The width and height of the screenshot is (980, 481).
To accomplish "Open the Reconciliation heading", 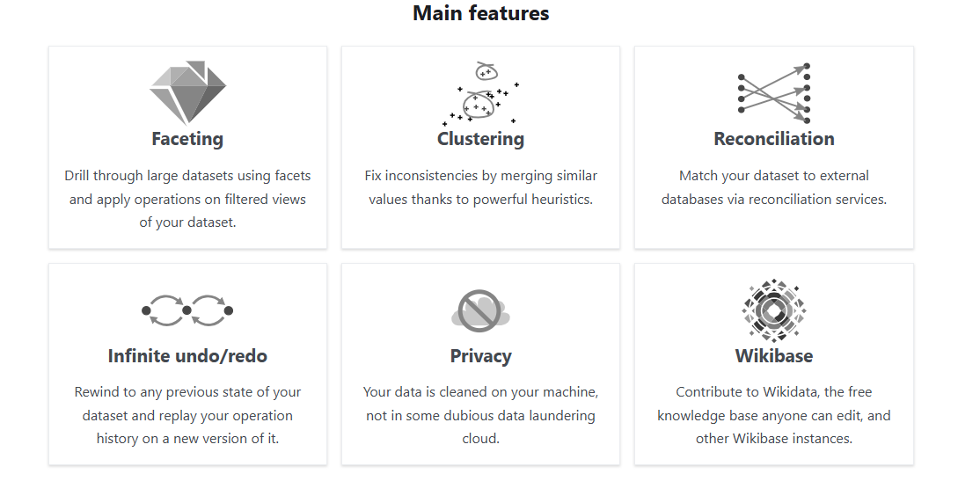I will coord(773,139).
